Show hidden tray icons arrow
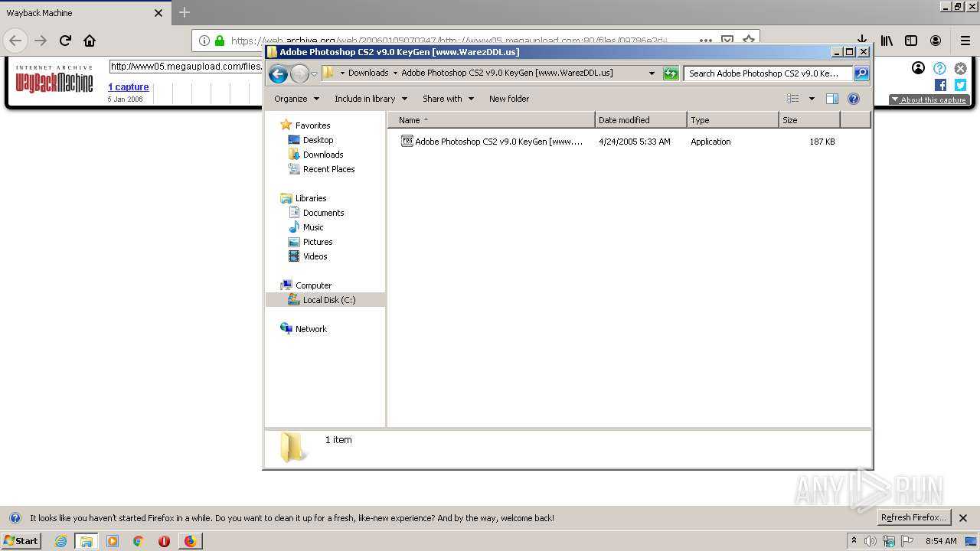 [854, 541]
